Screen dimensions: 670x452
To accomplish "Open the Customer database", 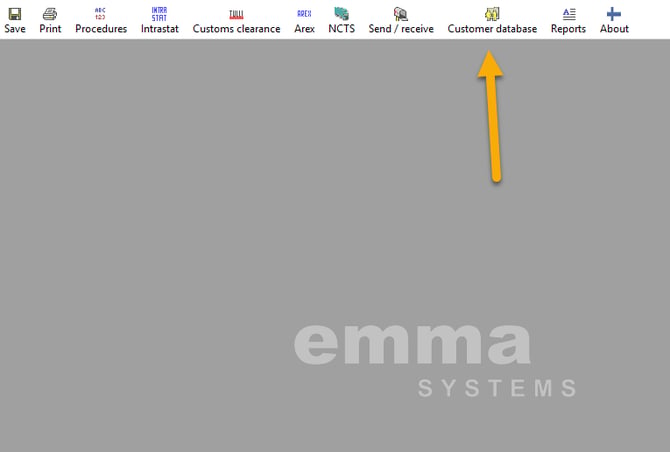I will (x=492, y=20).
